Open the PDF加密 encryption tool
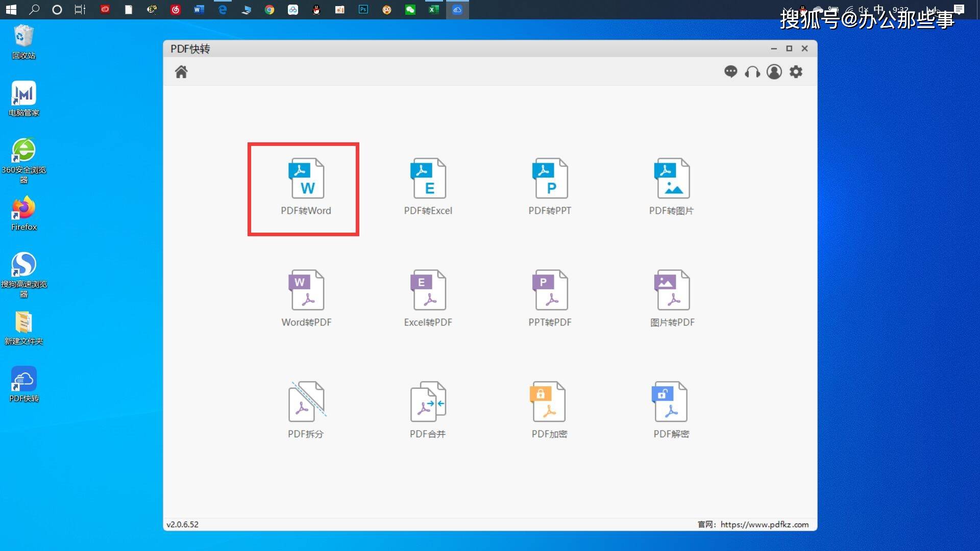Image resolution: width=980 pixels, height=551 pixels. [549, 410]
